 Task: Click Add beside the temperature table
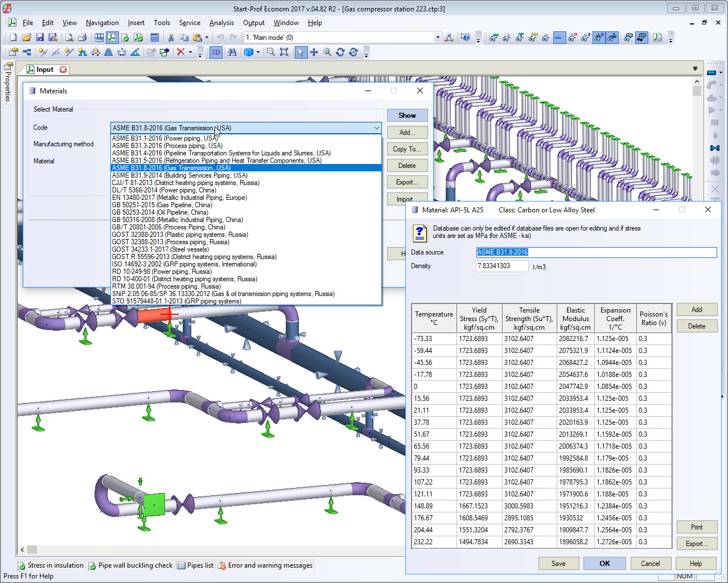coord(697,310)
